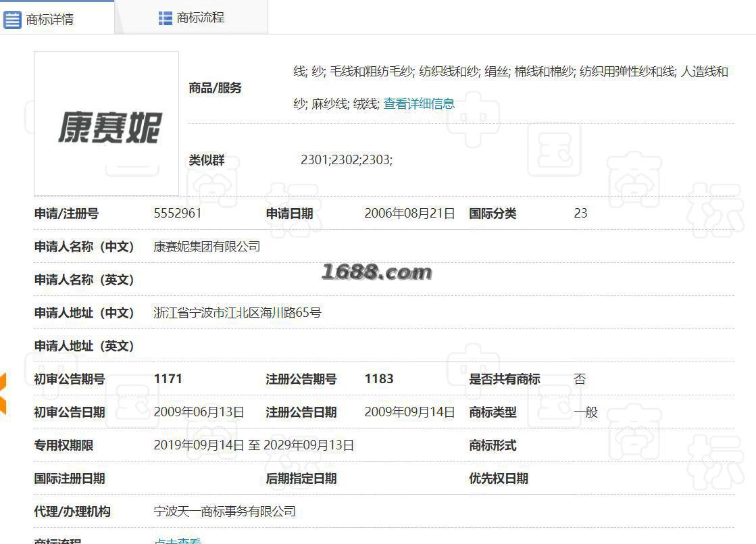756x544 pixels.
Task: Click the 初审公告期号 label
Action: click(x=70, y=379)
